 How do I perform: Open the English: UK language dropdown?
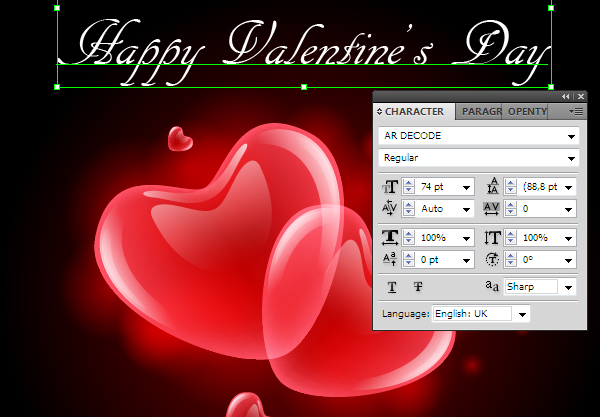pyautogui.click(x=523, y=314)
